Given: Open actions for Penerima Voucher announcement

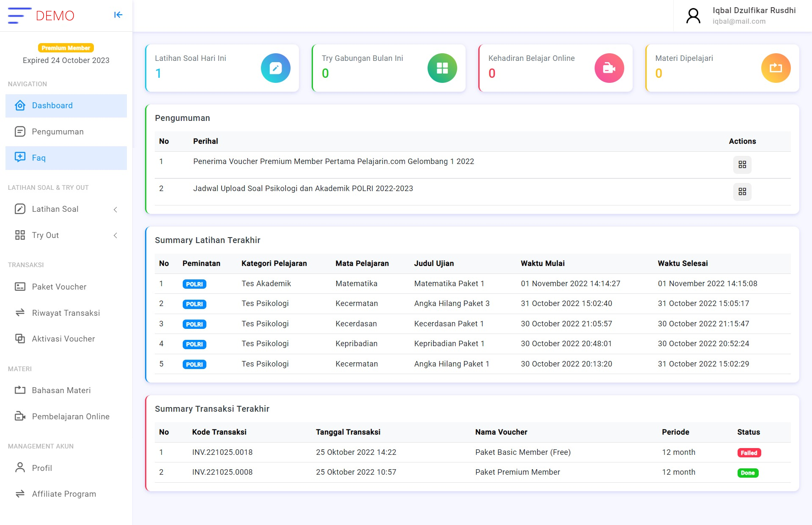Looking at the screenshot, I should pyautogui.click(x=742, y=165).
